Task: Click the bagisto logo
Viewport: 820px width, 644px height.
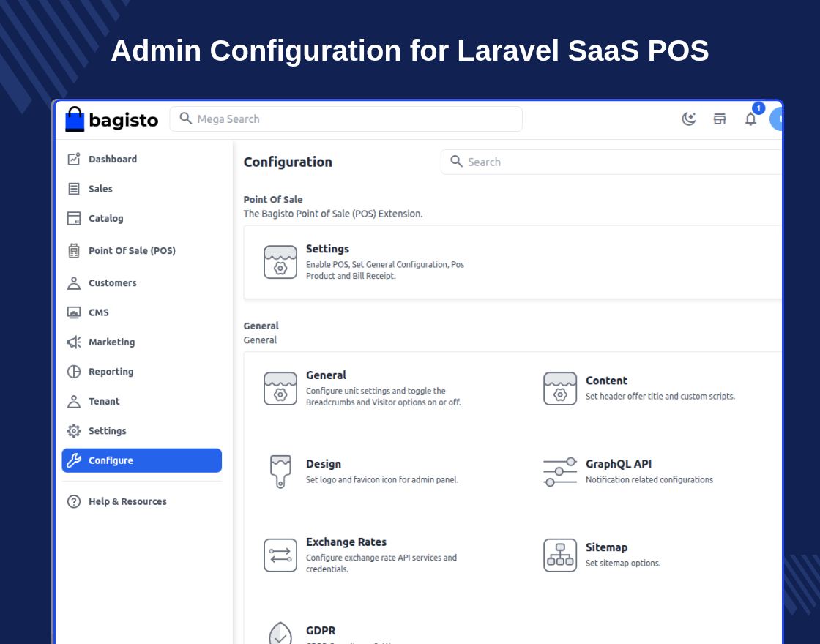Action: pos(111,119)
